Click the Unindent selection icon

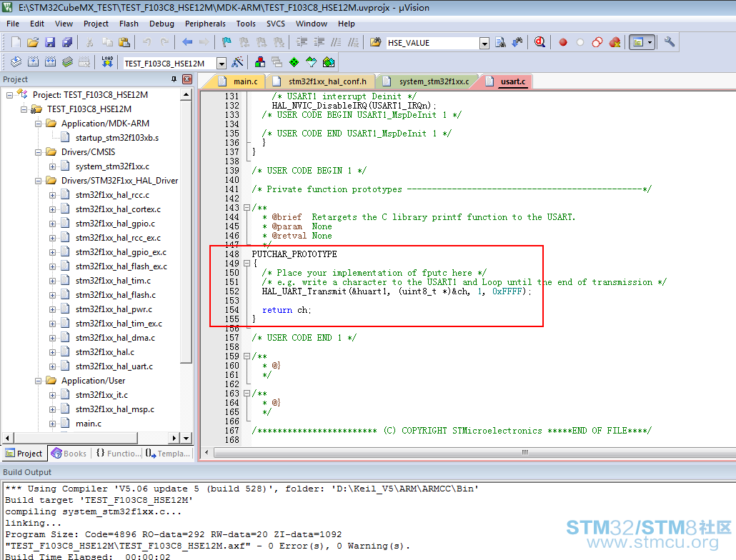pos(319,42)
